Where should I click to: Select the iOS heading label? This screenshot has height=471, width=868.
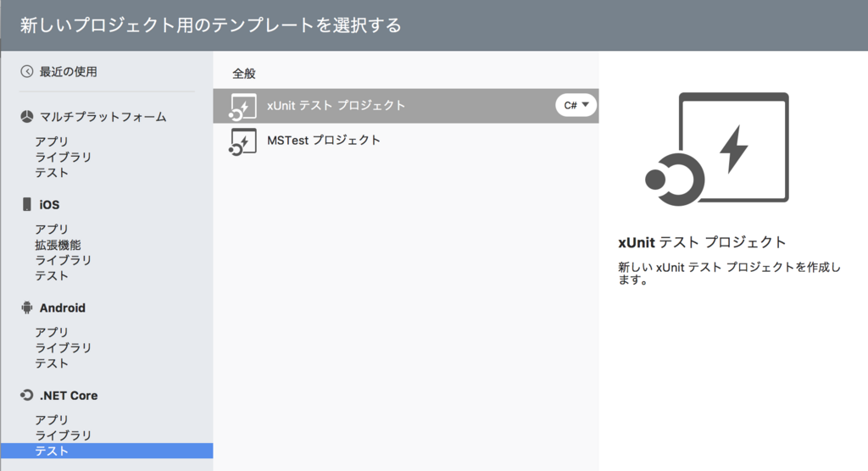49,205
